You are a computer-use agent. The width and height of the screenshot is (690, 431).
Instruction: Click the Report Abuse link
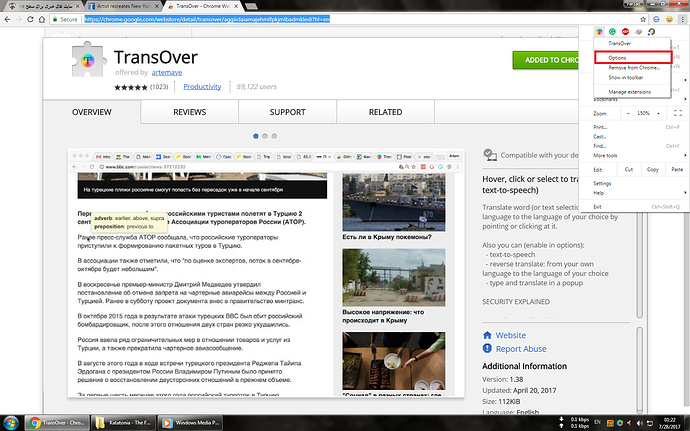tap(521, 349)
